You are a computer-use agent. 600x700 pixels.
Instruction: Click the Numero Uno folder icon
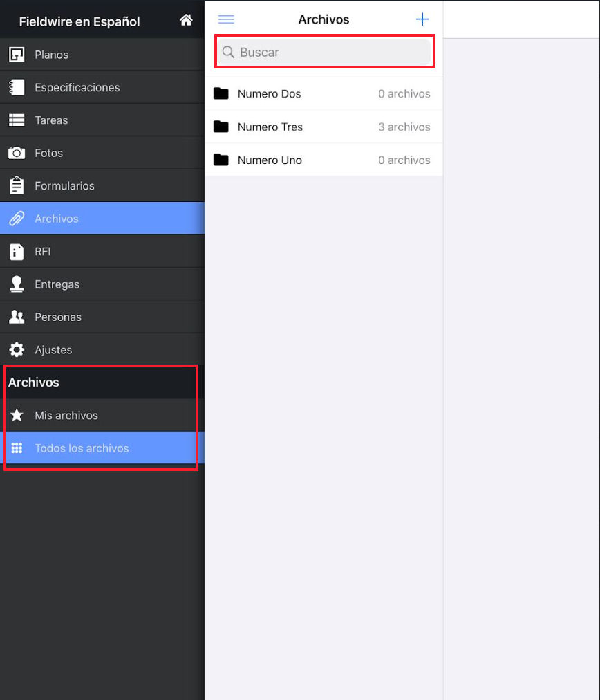[x=221, y=160]
